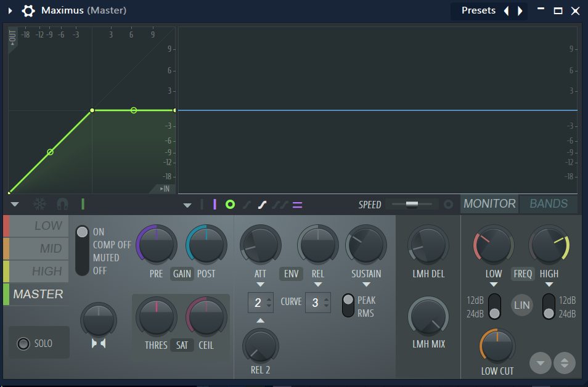Click the LOW frequency knob
The width and height of the screenshot is (588, 387).
click(x=494, y=245)
